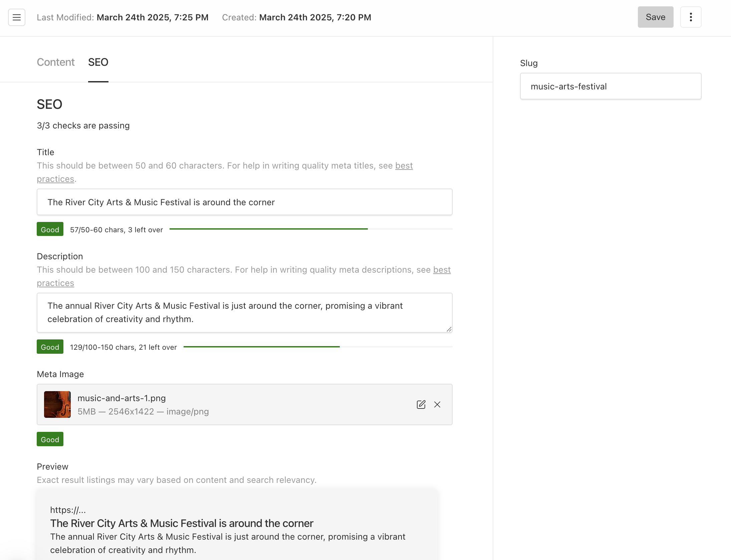Remove the meta image with X icon
731x560 pixels.
point(437,404)
